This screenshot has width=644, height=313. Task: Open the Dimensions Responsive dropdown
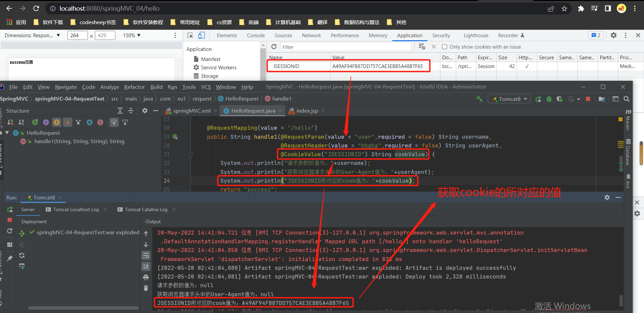click(32, 35)
